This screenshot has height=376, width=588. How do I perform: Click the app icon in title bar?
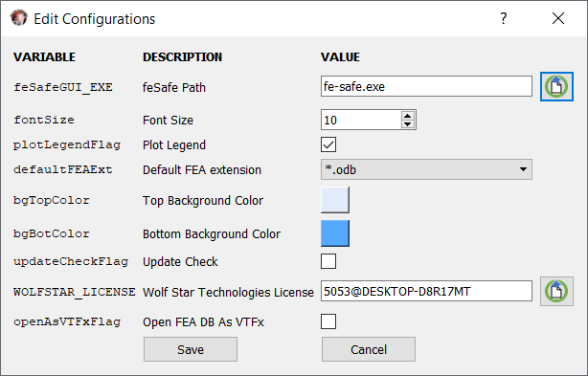(19, 18)
